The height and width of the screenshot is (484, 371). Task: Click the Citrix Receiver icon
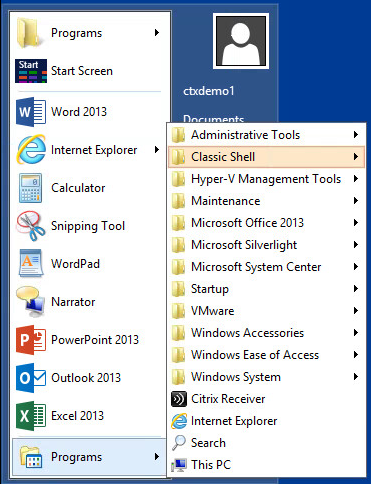(179, 399)
